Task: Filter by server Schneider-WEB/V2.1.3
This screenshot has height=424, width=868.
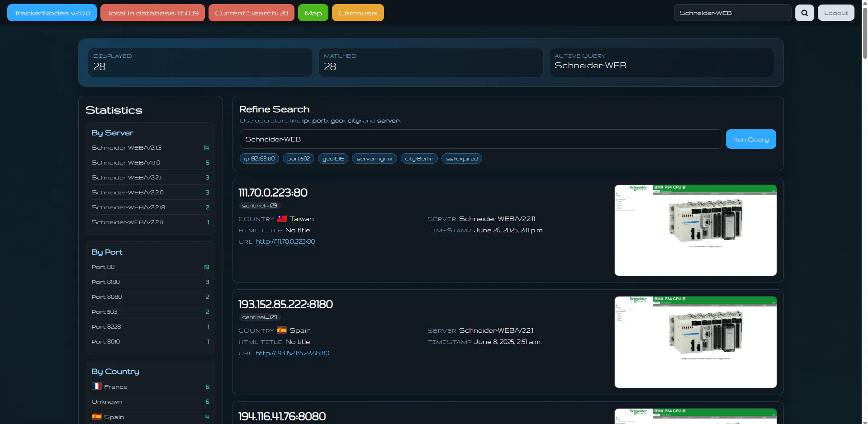Action: coord(150,148)
